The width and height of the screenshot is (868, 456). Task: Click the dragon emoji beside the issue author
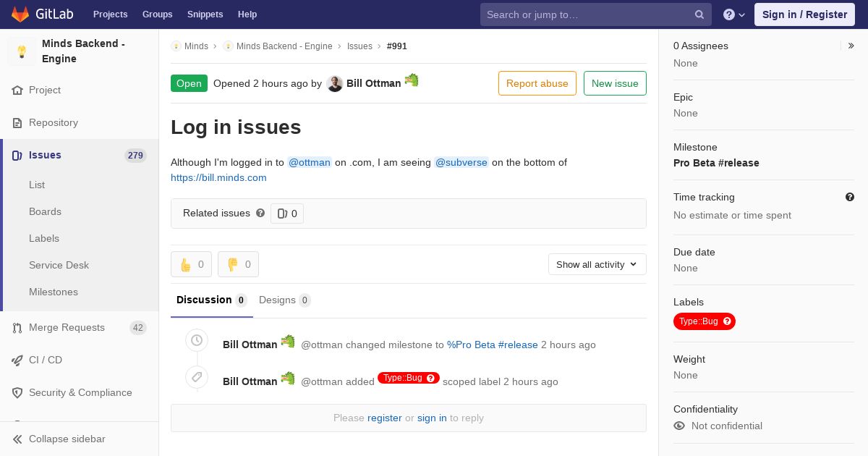coord(412,80)
